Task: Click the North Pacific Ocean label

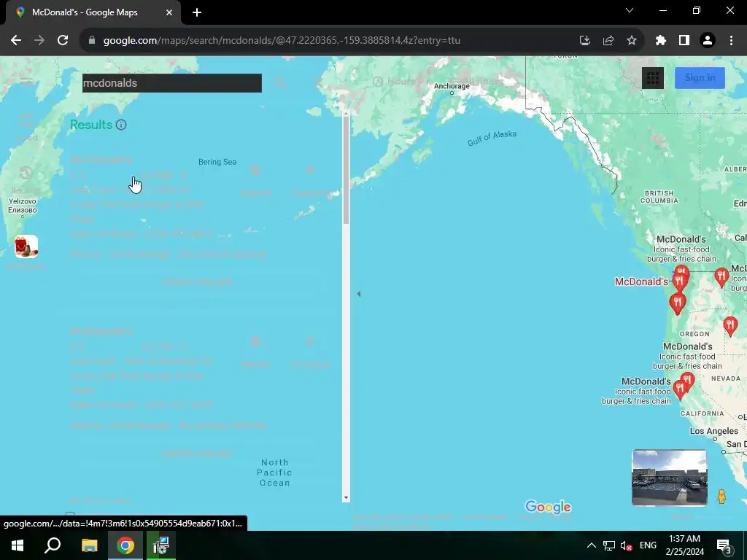Action: click(x=274, y=472)
